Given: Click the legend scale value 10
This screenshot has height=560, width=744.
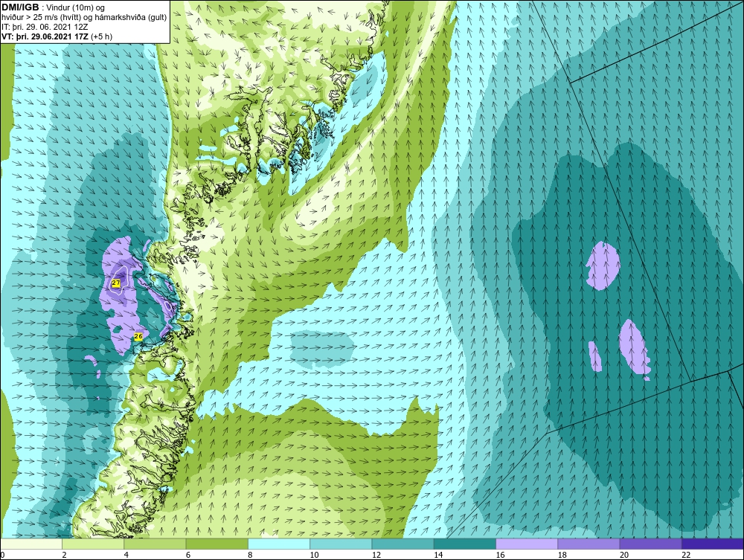Looking at the screenshot, I should [x=314, y=556].
